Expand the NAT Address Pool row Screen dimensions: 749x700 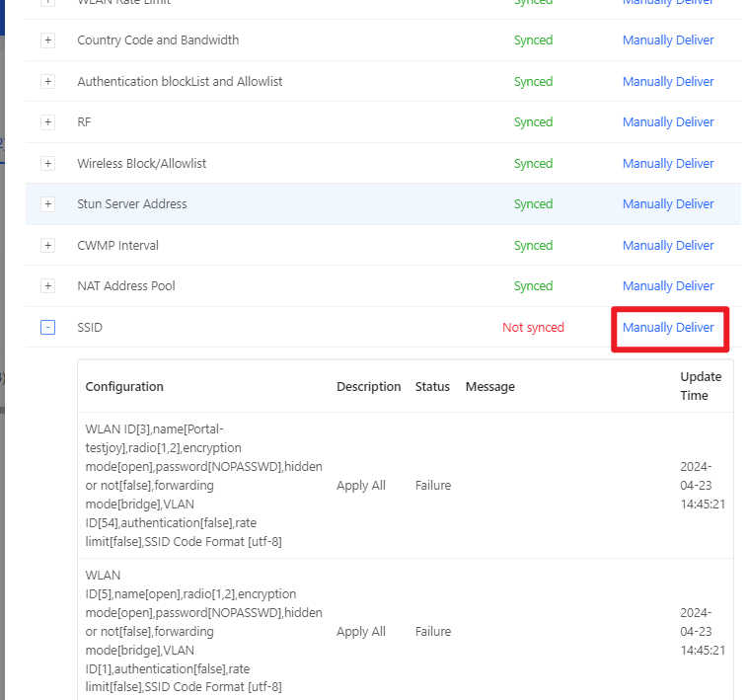47,285
